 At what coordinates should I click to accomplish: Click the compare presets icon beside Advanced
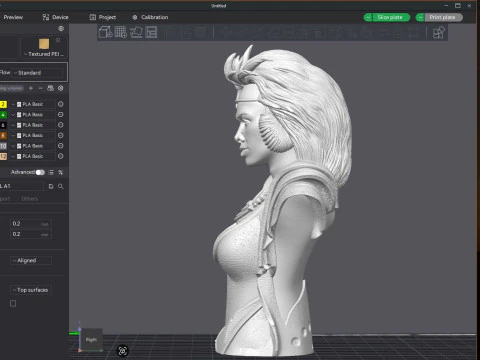(61, 172)
